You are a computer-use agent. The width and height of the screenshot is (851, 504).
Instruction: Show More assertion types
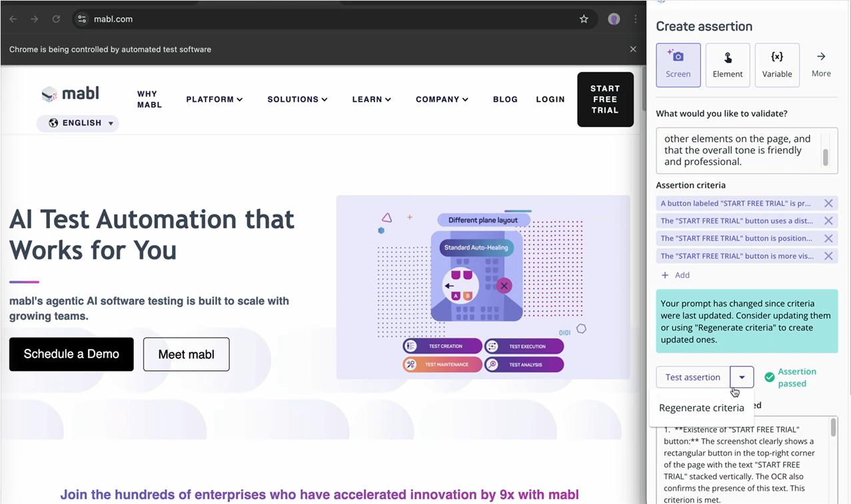tap(821, 65)
